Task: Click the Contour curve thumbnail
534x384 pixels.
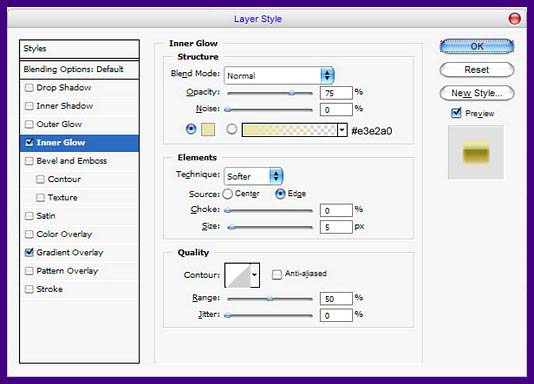Action: [x=238, y=275]
